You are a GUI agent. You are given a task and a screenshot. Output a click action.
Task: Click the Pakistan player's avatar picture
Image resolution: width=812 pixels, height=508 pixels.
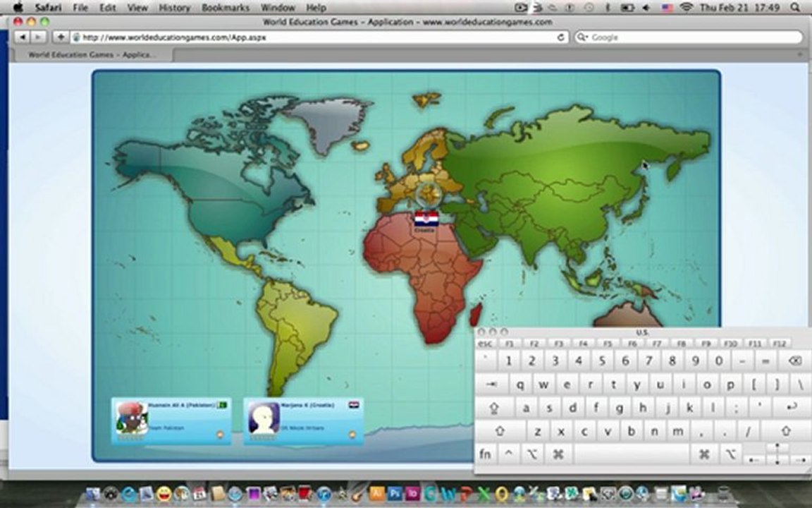132,418
